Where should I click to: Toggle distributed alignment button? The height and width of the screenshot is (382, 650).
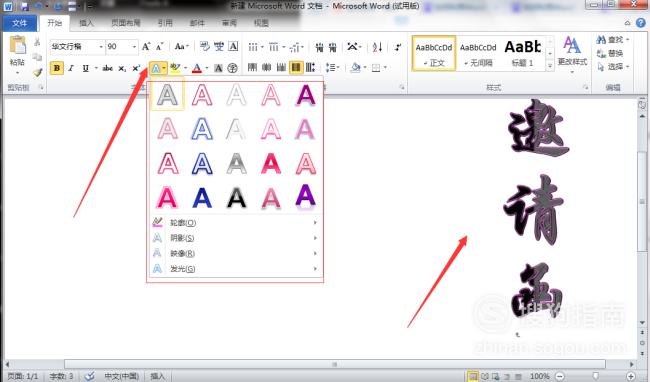click(310, 67)
